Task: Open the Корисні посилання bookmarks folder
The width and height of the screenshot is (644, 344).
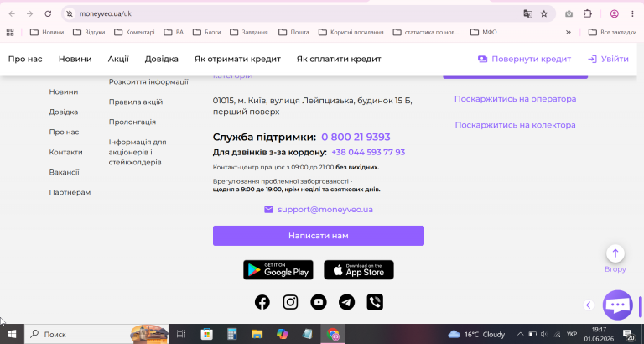Action: pos(351,32)
